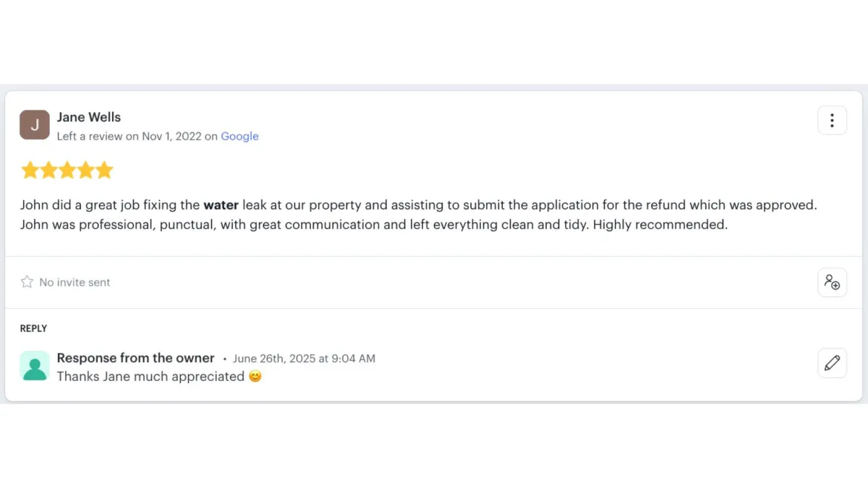
Task: Click the edit reply pencil icon
Action: (832, 363)
